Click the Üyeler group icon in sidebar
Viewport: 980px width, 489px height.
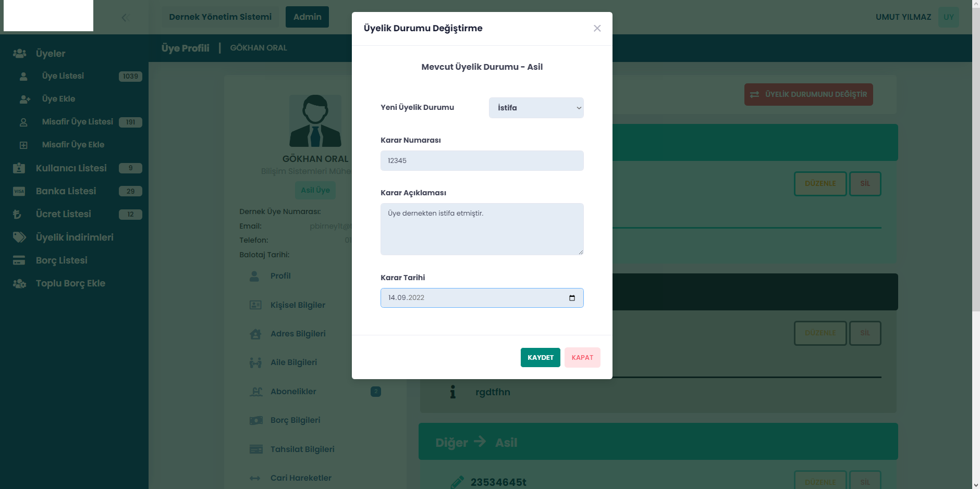pos(19,54)
